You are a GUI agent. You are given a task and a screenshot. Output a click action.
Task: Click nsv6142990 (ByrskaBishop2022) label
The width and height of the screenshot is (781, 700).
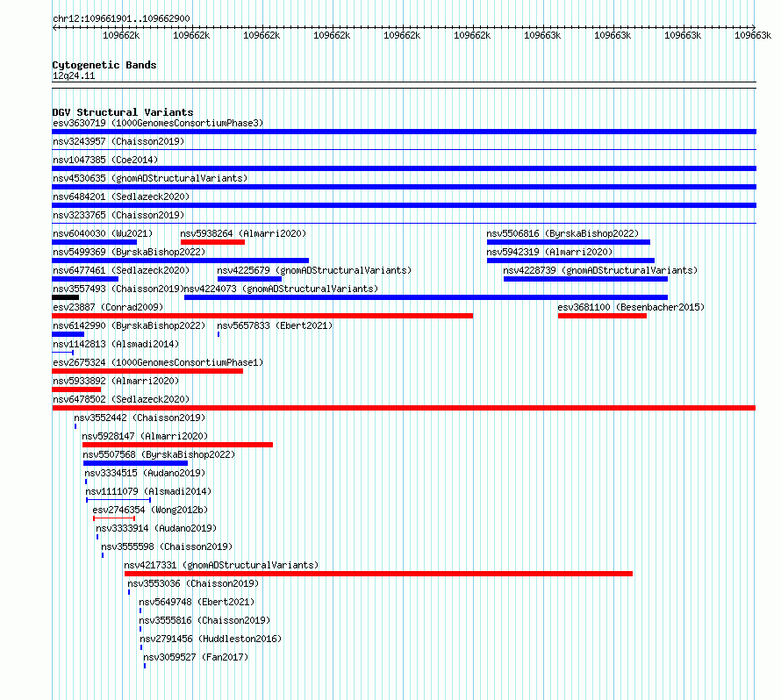pos(129,325)
